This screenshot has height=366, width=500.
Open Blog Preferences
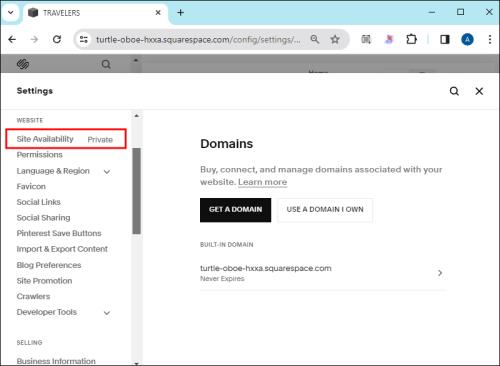click(x=49, y=265)
